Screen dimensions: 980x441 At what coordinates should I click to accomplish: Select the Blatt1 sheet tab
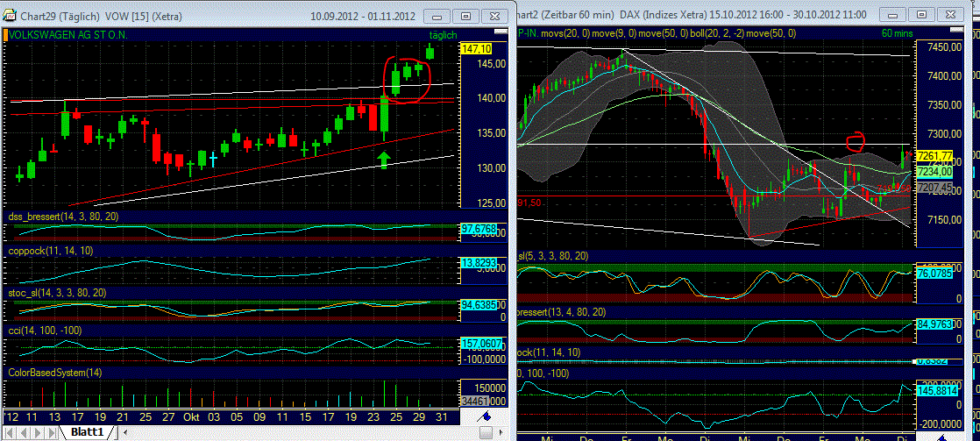(x=87, y=432)
